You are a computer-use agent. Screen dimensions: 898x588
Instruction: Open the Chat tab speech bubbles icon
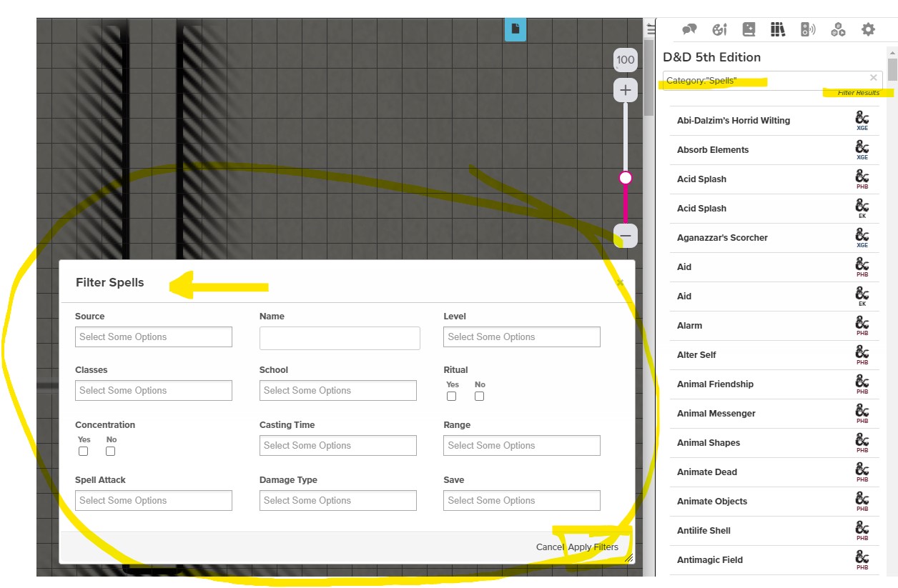(689, 29)
